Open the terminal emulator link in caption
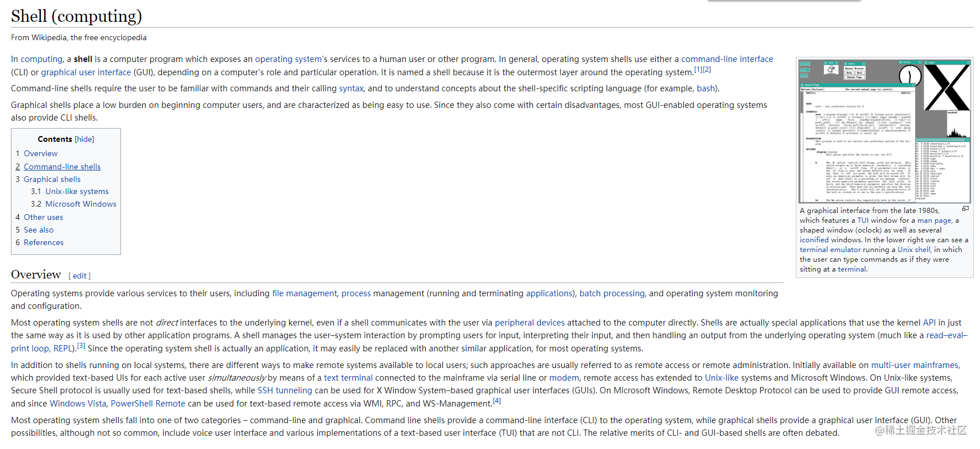 830,250
